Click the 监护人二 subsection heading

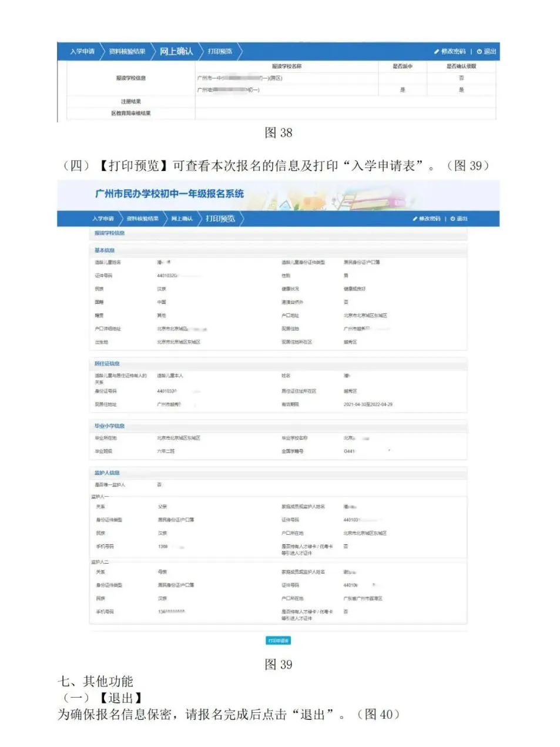click(100, 562)
